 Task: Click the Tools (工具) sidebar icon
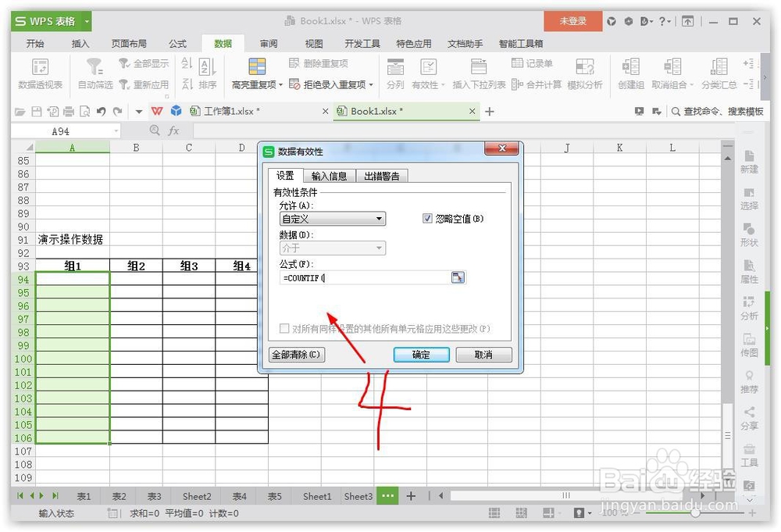pos(749,455)
